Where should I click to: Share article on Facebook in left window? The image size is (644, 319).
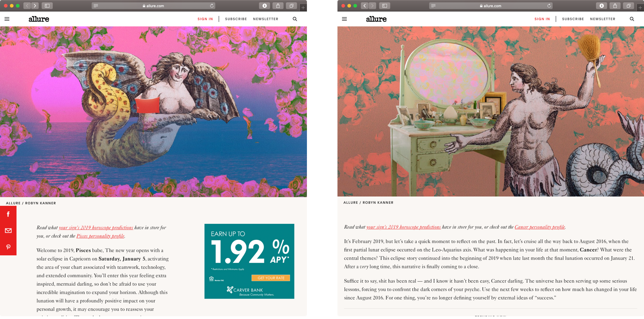click(x=8, y=214)
